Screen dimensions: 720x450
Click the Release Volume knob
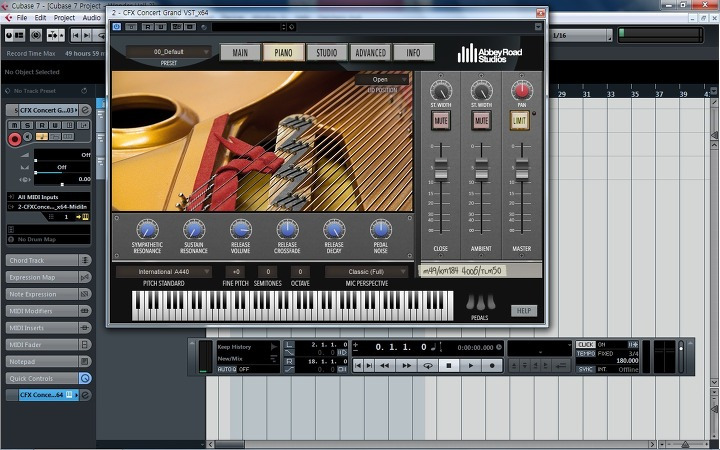tap(241, 229)
